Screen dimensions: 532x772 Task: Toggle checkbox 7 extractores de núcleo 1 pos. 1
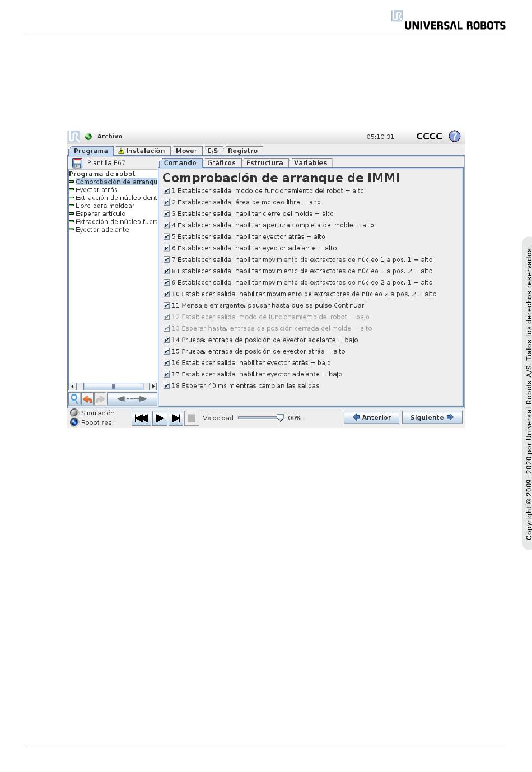pos(166,259)
